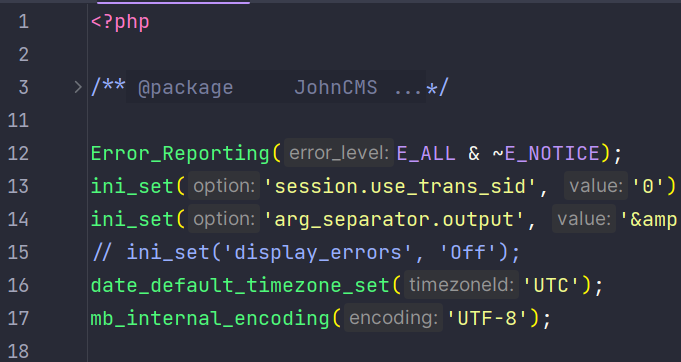Click the E_ALL constant
The height and width of the screenshot is (362, 681).
coord(426,153)
